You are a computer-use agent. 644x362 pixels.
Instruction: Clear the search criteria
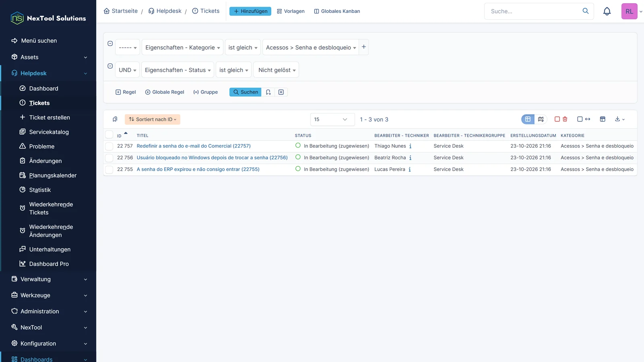click(x=281, y=92)
